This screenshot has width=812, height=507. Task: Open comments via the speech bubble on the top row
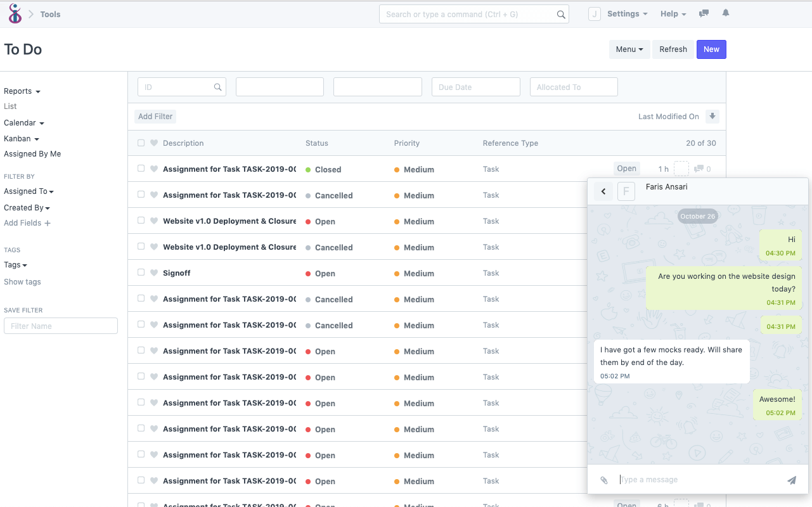(x=699, y=169)
